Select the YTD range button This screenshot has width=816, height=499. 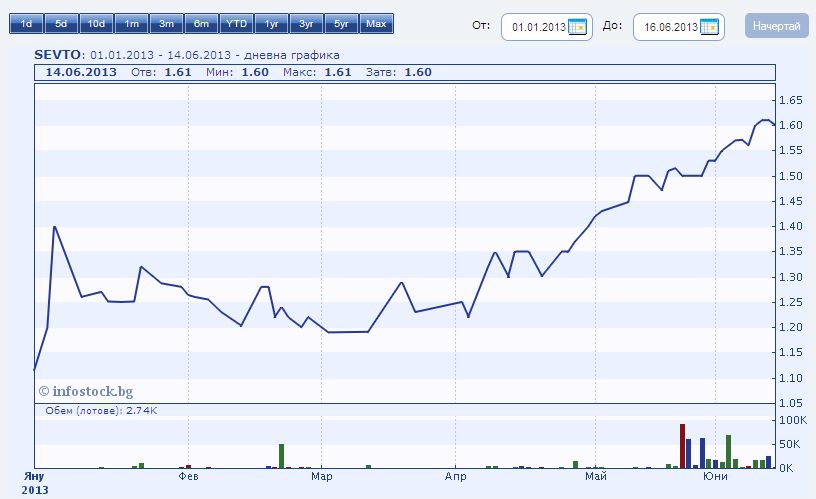coord(237,24)
